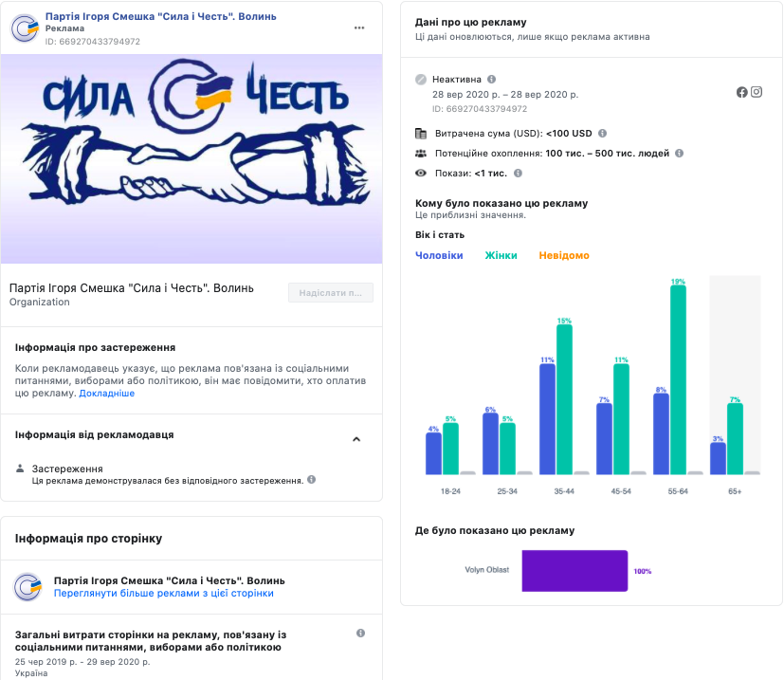Viewport: 784px width, 680px height.
Task: Click the Instagram platform icon
Action: point(757,92)
